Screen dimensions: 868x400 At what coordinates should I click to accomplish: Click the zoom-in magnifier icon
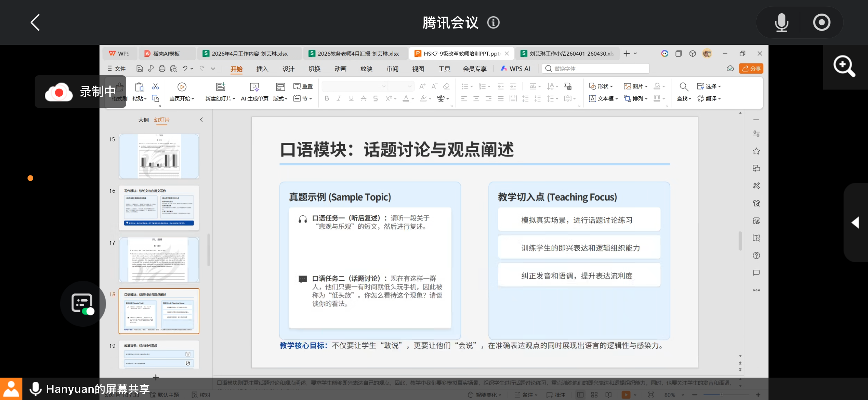coord(845,66)
